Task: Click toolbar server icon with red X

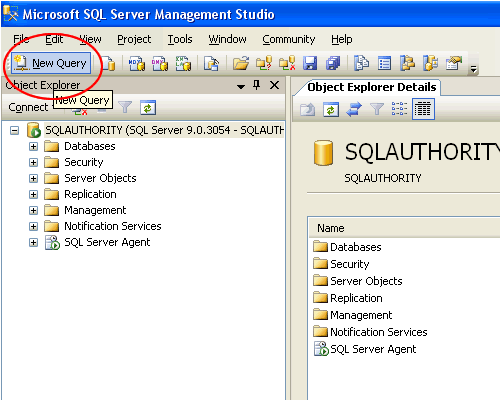Action: point(287,63)
